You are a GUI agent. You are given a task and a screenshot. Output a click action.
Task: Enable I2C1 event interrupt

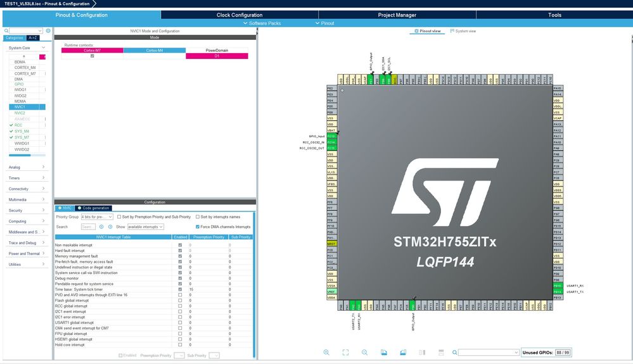(180, 311)
